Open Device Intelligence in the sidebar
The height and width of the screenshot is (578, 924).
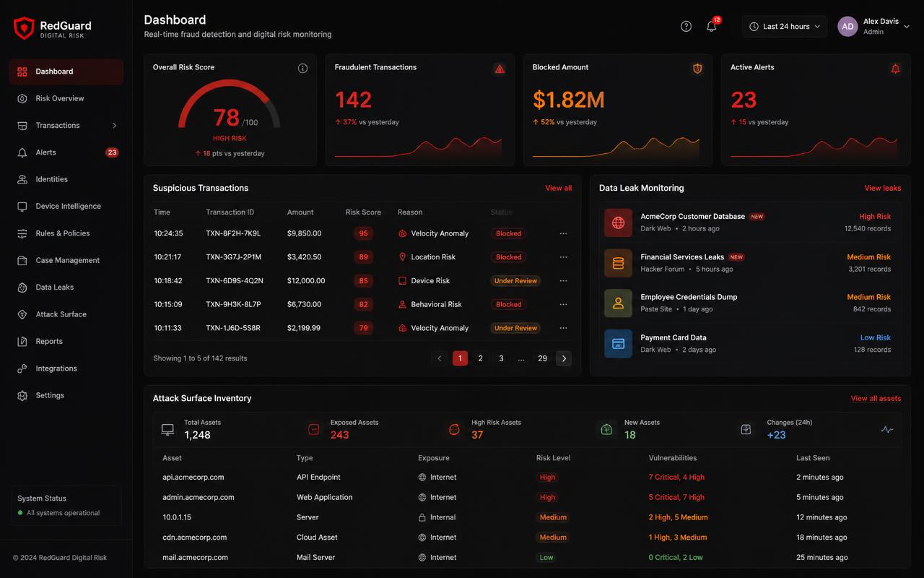66,207
